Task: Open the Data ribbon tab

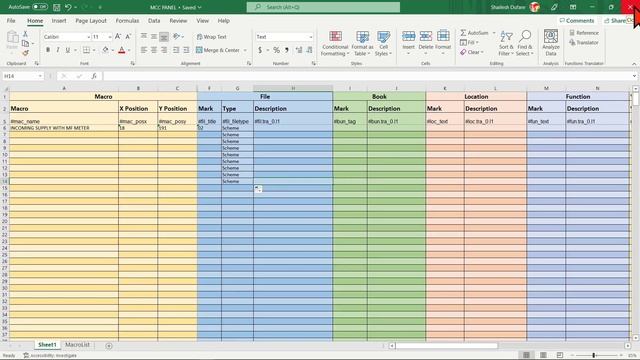Action: tap(154, 20)
